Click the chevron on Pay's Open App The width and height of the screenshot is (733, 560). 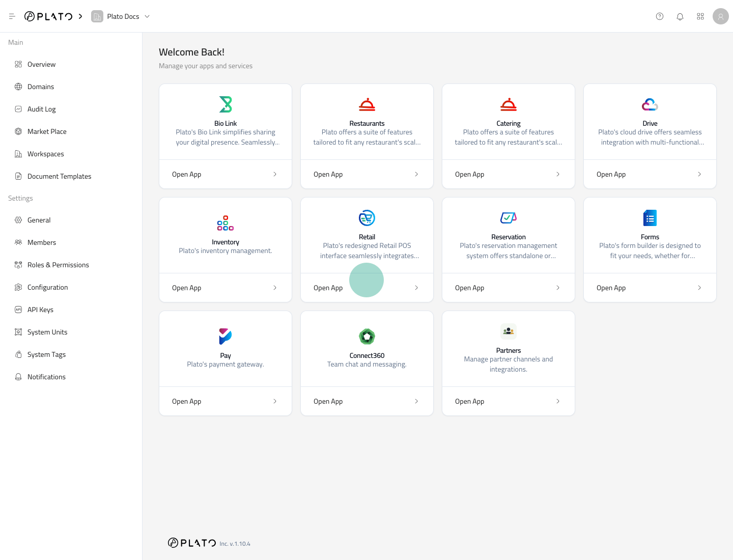click(275, 401)
